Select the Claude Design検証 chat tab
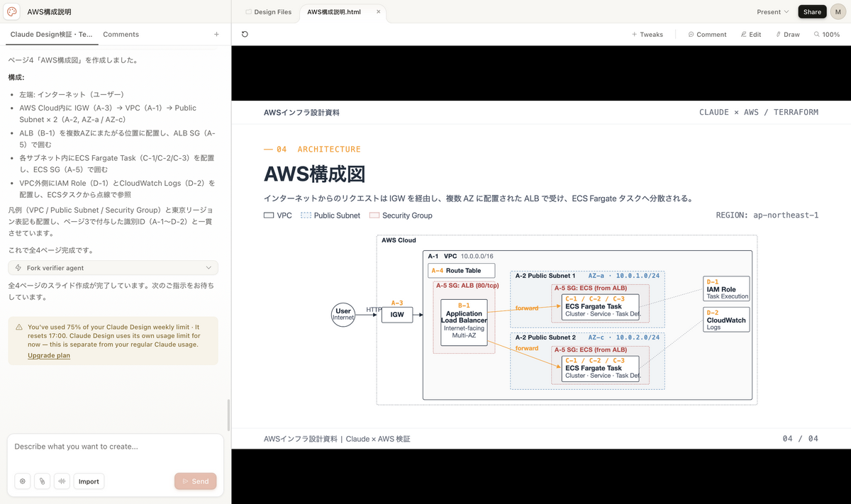 pos(51,34)
